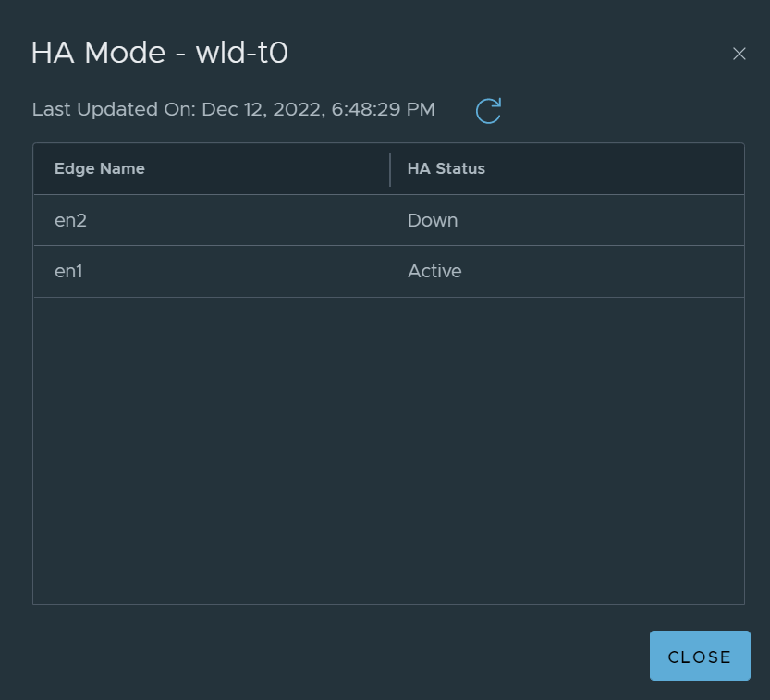The width and height of the screenshot is (770, 700).
Task: Click the Down status of en2
Action: click(x=433, y=220)
